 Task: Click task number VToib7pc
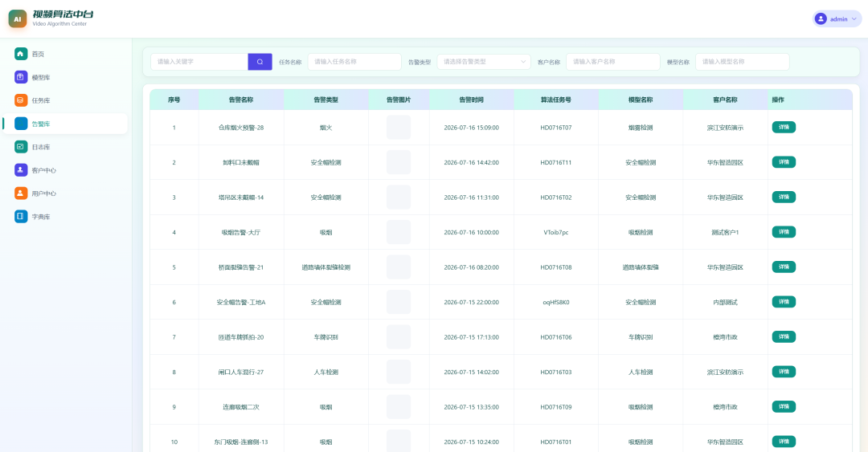pos(556,232)
